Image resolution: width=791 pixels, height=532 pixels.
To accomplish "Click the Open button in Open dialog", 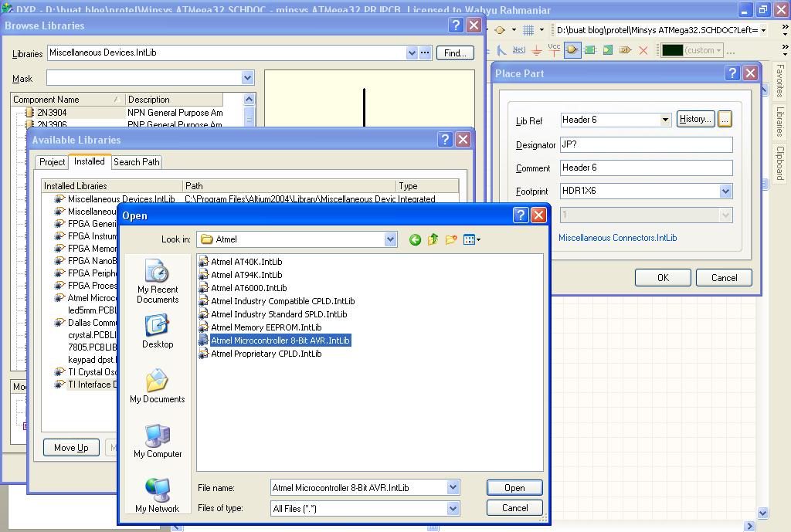I will point(514,488).
